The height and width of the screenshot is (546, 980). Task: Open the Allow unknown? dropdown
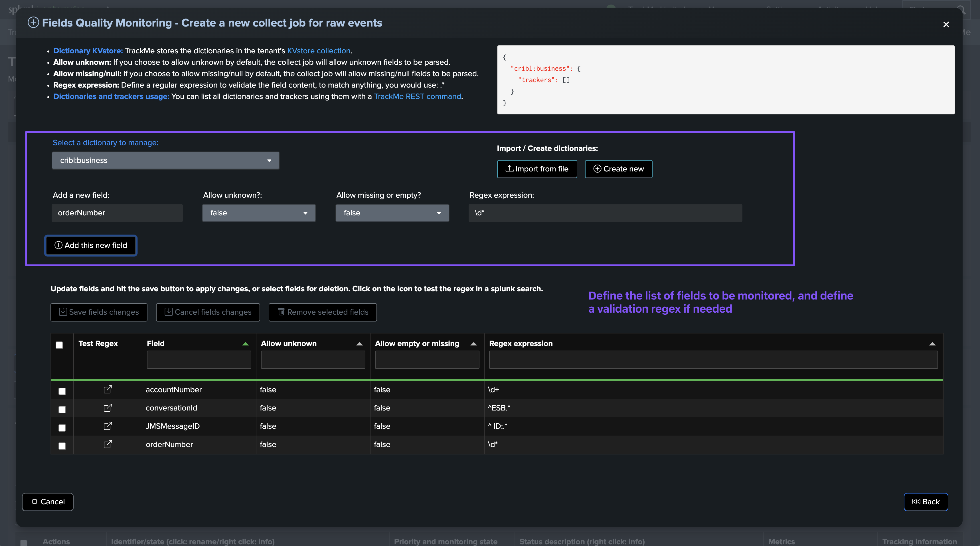pos(259,213)
